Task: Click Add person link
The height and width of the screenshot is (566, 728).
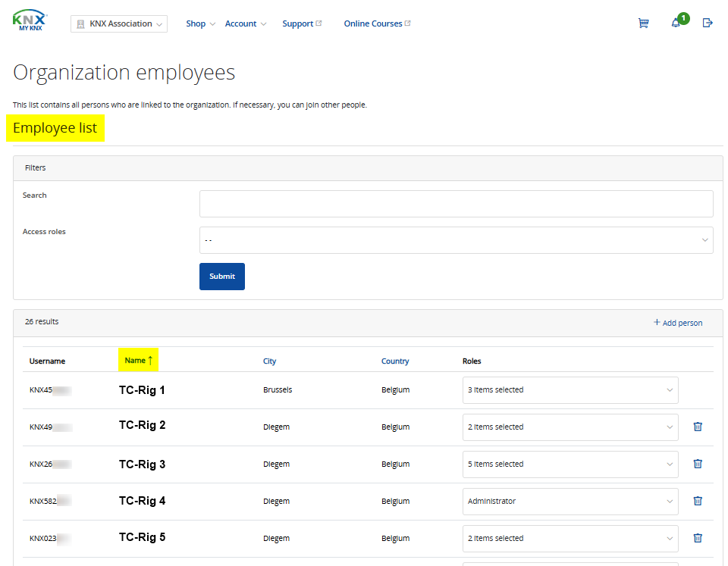Action: [x=678, y=323]
